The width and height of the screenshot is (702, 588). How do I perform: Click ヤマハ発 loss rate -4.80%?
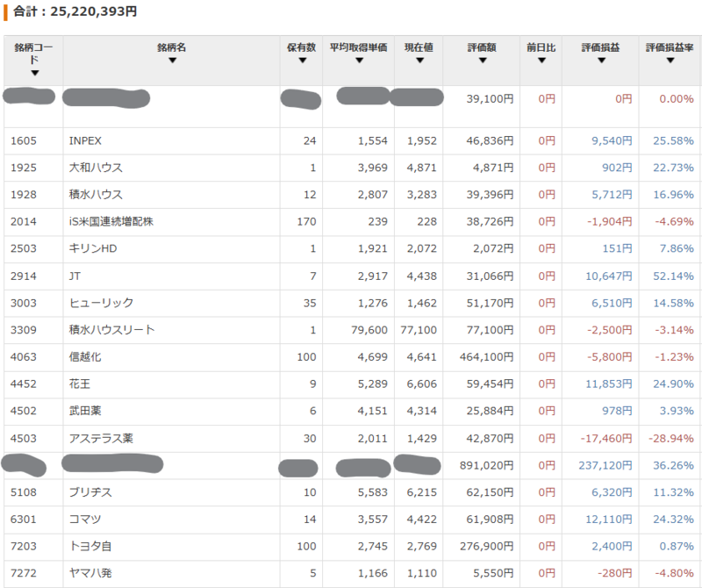[x=674, y=573]
